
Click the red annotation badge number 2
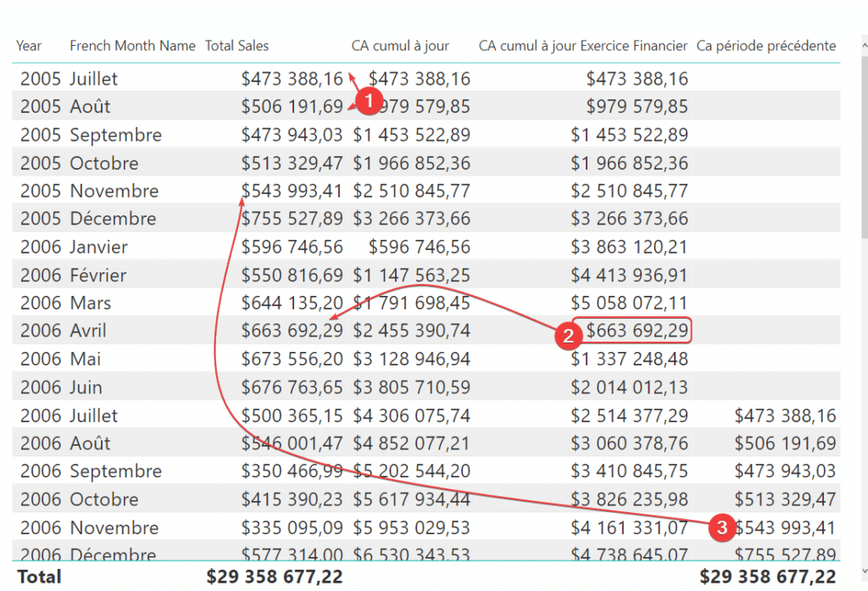(567, 336)
